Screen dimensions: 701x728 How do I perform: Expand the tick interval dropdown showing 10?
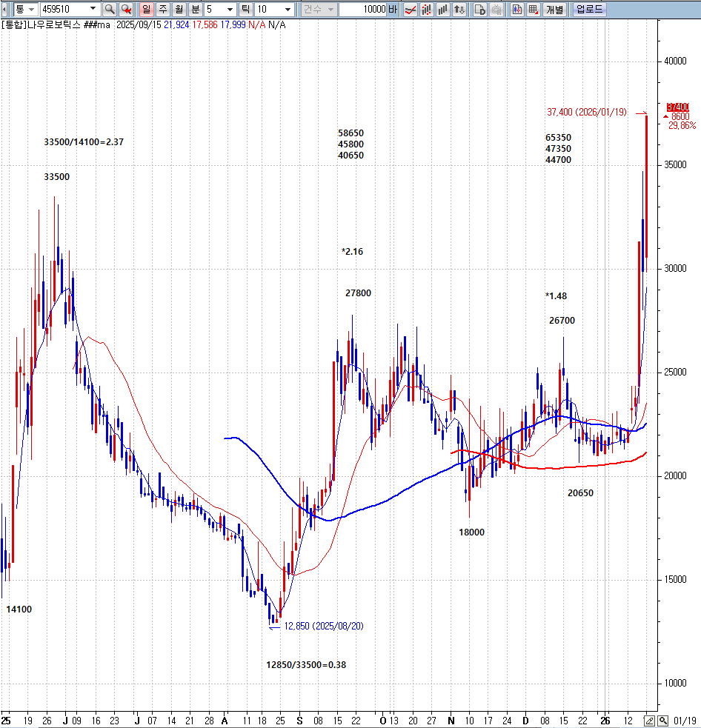(288, 10)
